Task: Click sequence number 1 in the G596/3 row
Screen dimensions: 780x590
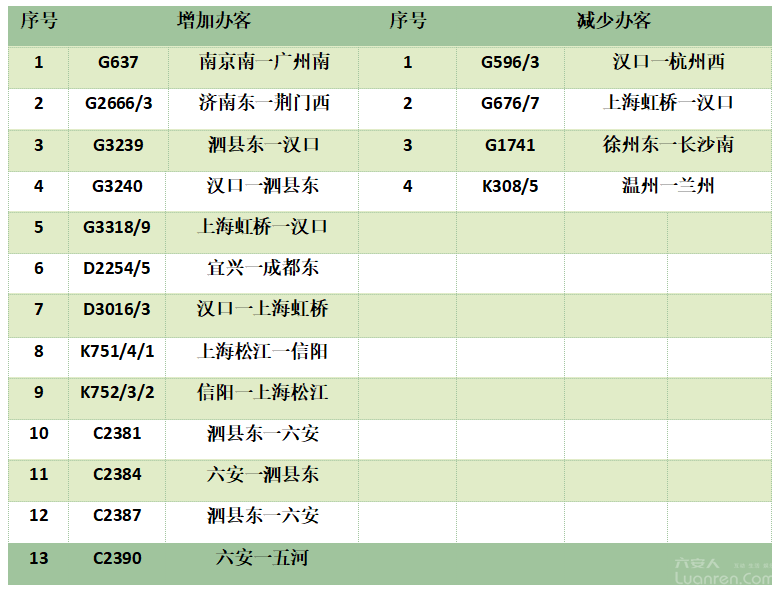Action: click(407, 62)
